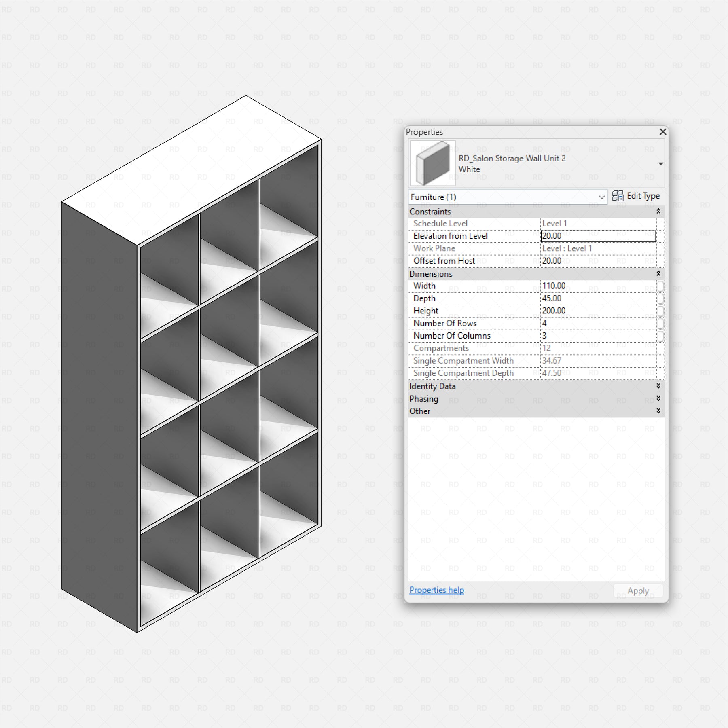Open the type selector dropdown arrow
This screenshot has width=728, height=728.
(660, 164)
